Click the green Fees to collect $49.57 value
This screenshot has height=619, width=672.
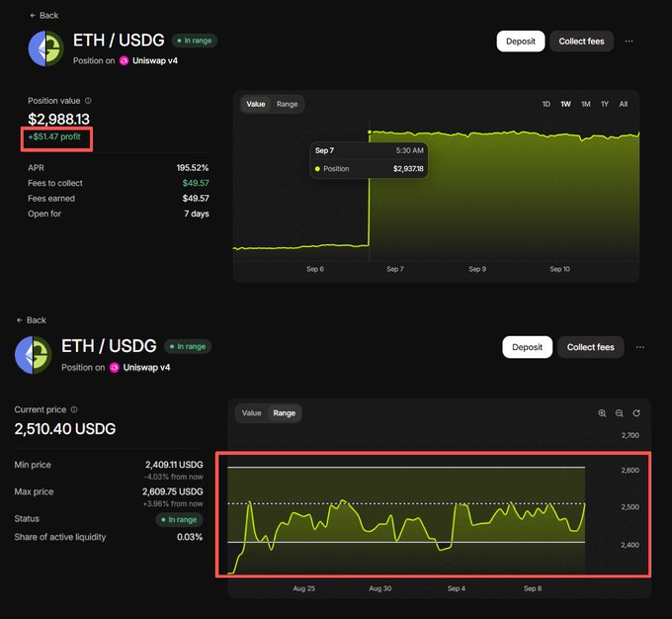[196, 183]
